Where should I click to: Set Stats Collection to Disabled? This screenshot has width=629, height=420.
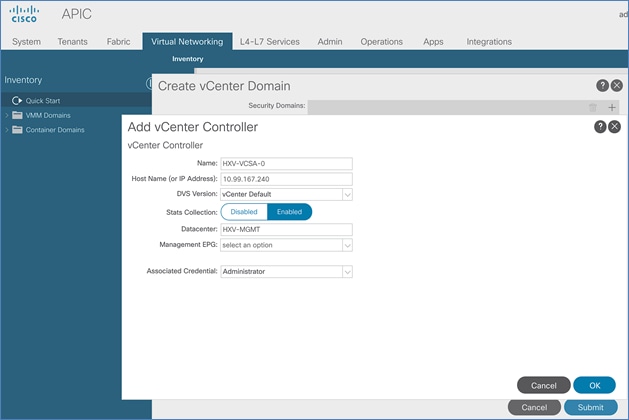coord(244,212)
